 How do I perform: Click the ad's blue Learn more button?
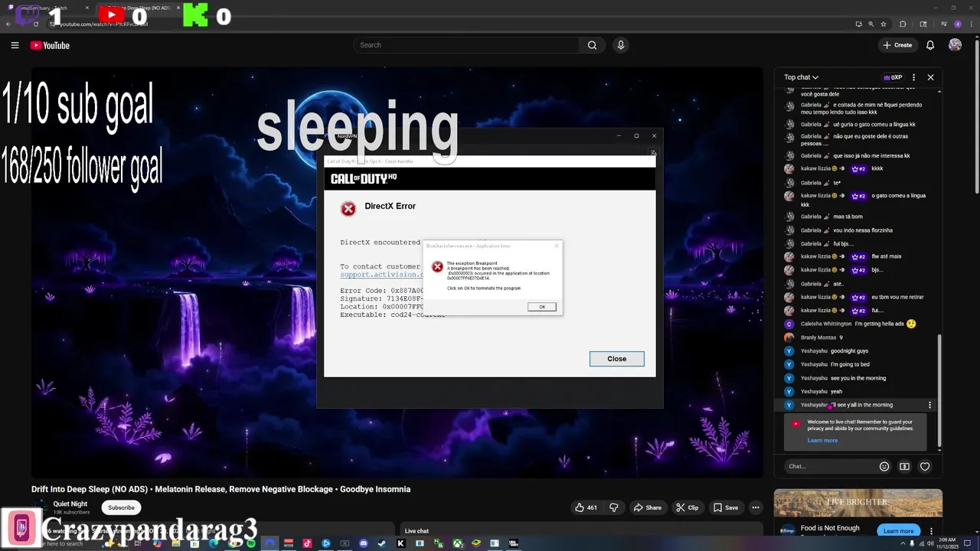coord(898,531)
